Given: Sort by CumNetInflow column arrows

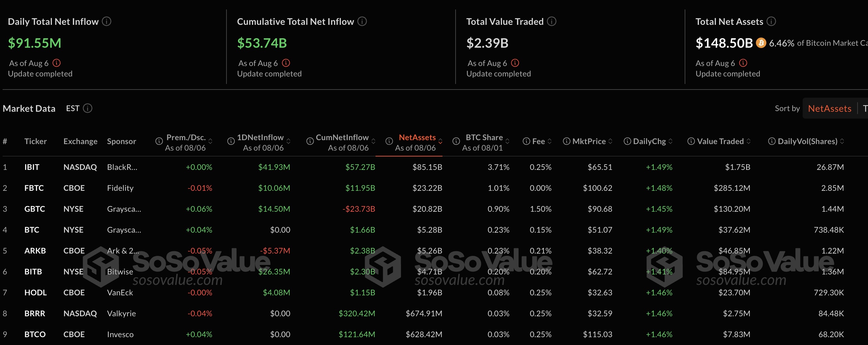Looking at the screenshot, I should pos(373,141).
